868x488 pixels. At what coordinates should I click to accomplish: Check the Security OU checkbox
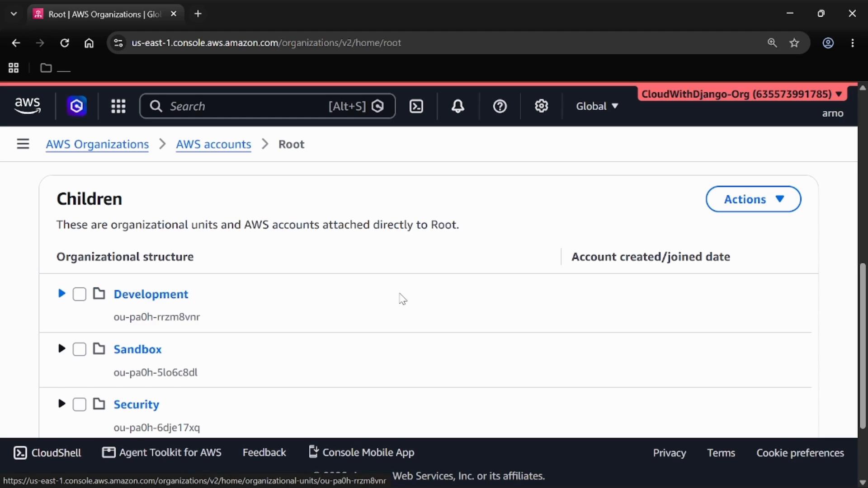point(80,404)
